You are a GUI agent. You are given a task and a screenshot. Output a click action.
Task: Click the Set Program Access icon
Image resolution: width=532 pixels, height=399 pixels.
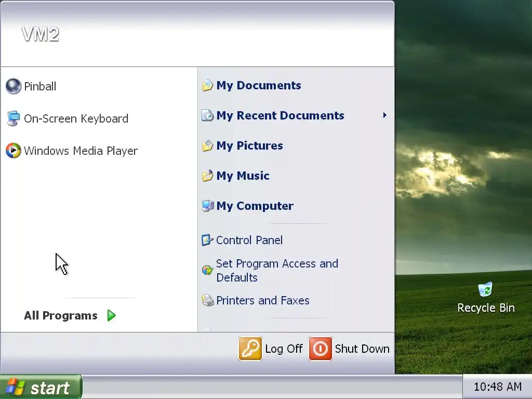pos(207,270)
